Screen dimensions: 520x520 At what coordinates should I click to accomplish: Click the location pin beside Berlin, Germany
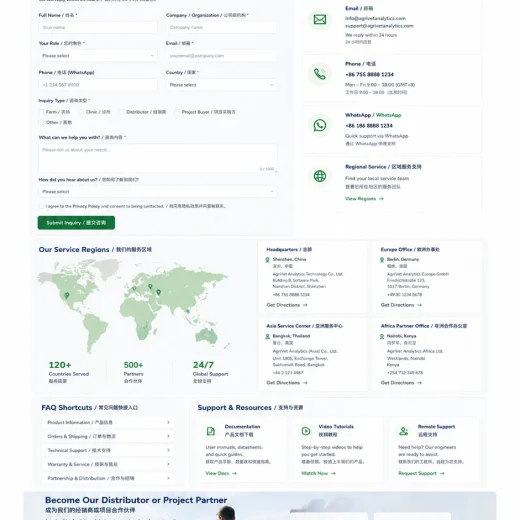(x=382, y=260)
